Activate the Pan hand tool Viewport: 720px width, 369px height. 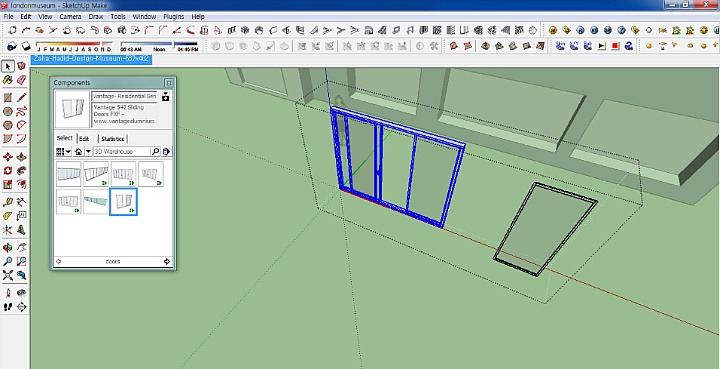[x=21, y=248]
